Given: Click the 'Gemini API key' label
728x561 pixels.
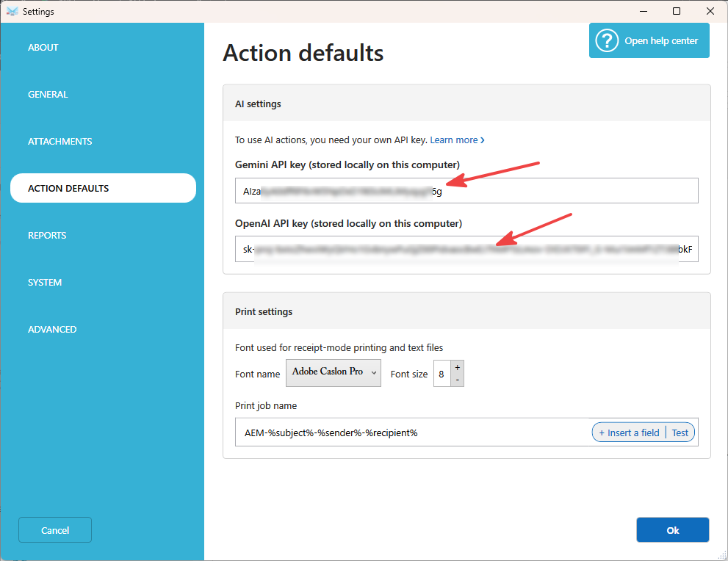Looking at the screenshot, I should (x=347, y=164).
